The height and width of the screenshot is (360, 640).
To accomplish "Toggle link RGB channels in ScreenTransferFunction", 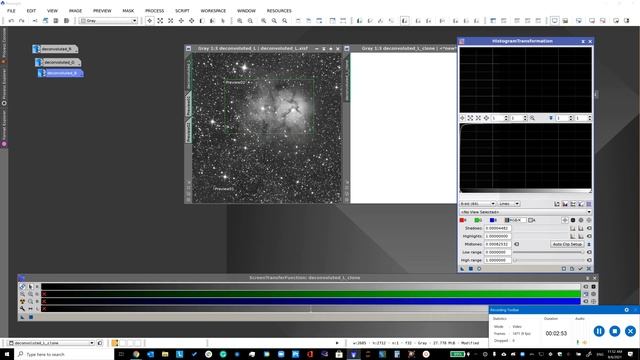I will (22, 287).
